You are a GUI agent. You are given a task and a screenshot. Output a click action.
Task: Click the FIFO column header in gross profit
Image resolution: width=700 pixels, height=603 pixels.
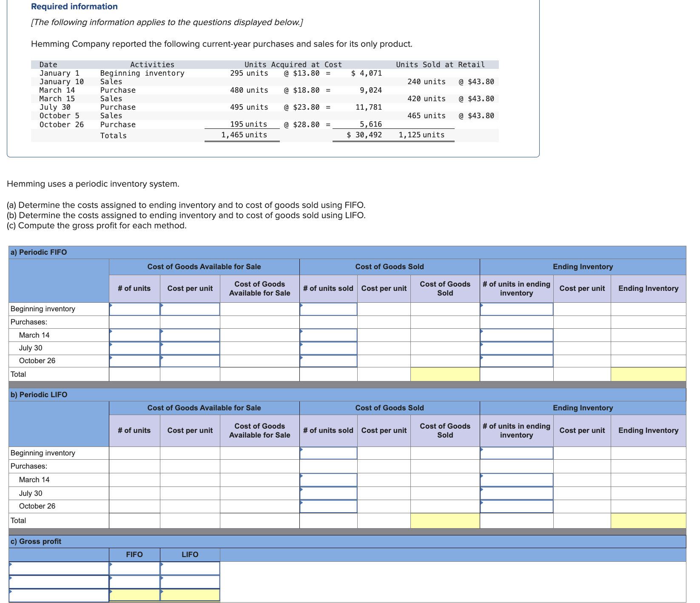[134, 555]
